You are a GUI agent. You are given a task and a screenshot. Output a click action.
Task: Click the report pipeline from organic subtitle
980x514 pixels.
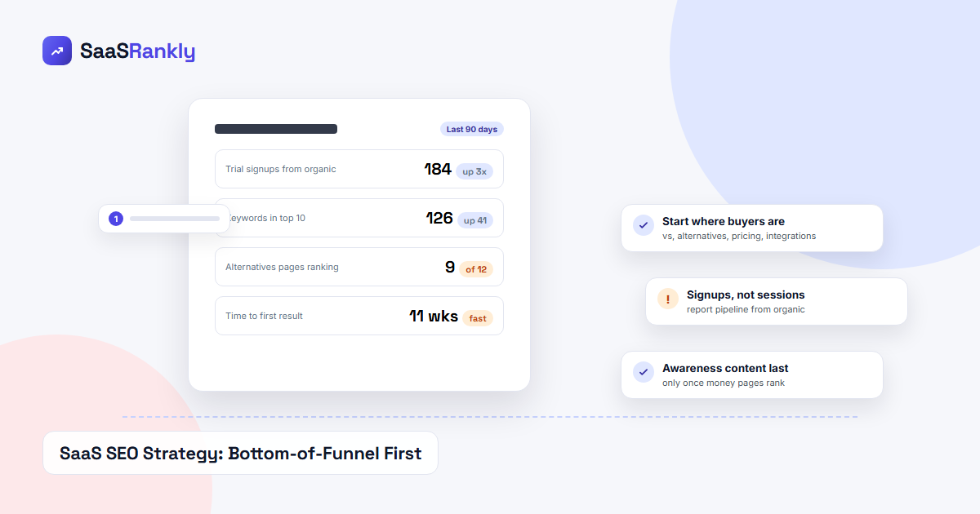[746, 309]
